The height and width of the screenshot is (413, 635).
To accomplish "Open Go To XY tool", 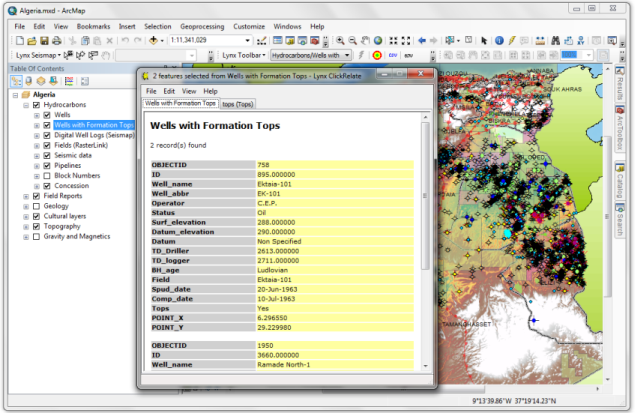I will tap(581, 40).
